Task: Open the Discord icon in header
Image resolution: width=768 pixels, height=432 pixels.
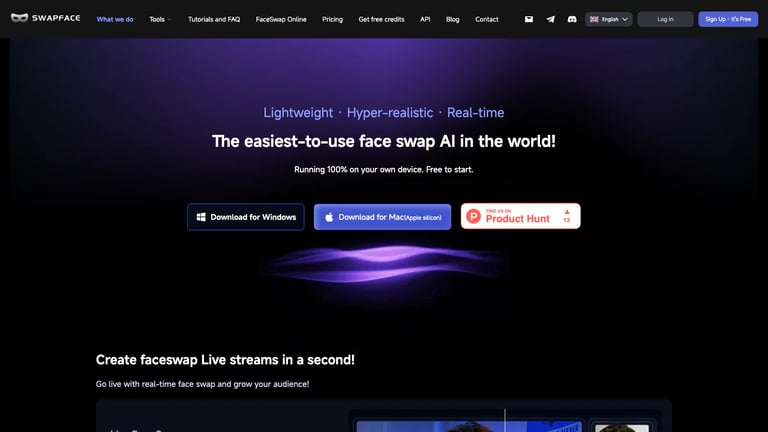Action: [572, 19]
